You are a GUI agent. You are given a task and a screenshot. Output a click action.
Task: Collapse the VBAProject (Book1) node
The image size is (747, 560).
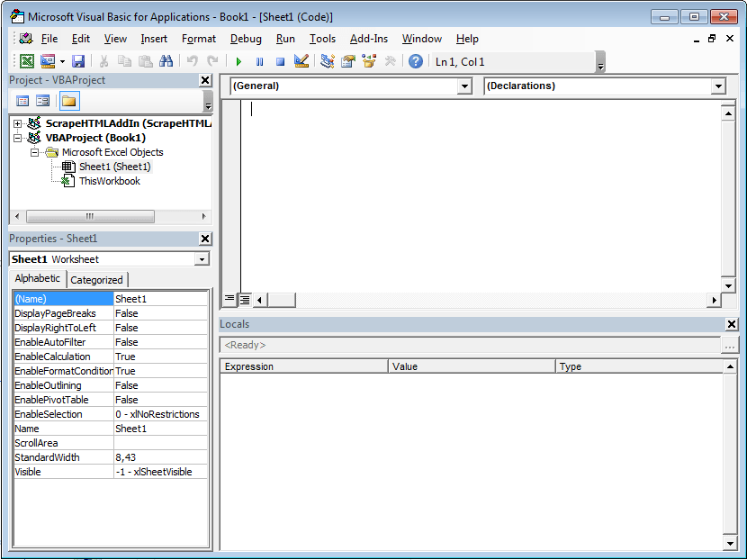(18, 138)
